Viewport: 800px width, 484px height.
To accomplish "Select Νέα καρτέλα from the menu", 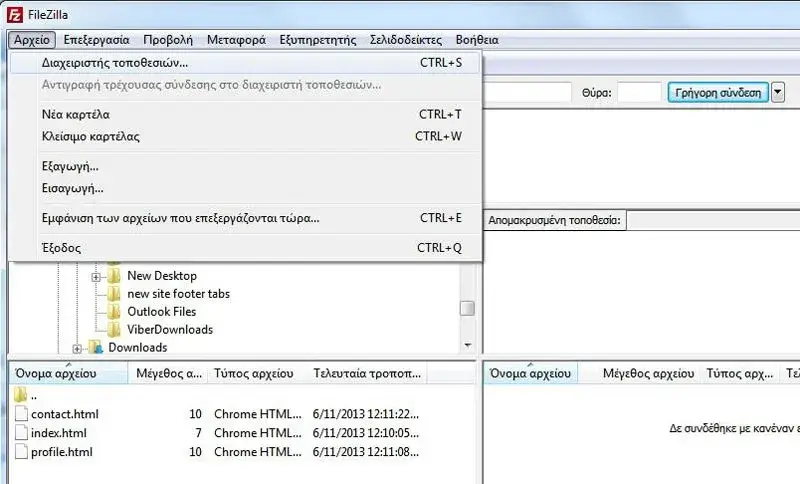I will pyautogui.click(x=245, y=114).
